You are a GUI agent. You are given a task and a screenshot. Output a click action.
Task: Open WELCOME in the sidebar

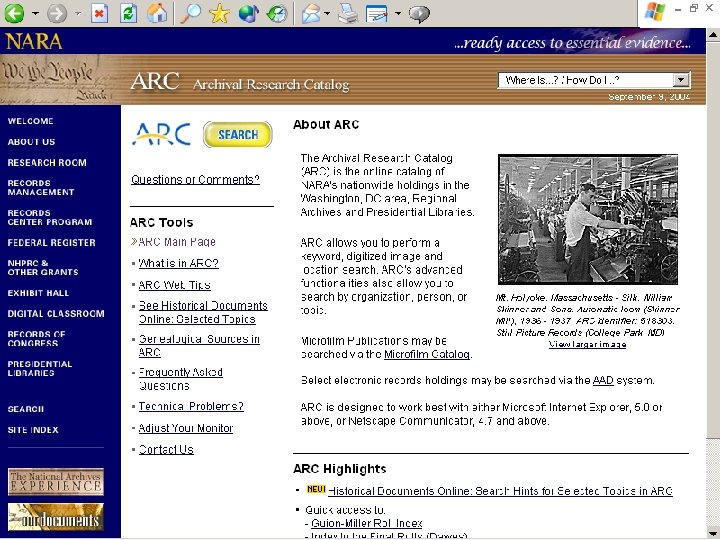[30, 121]
